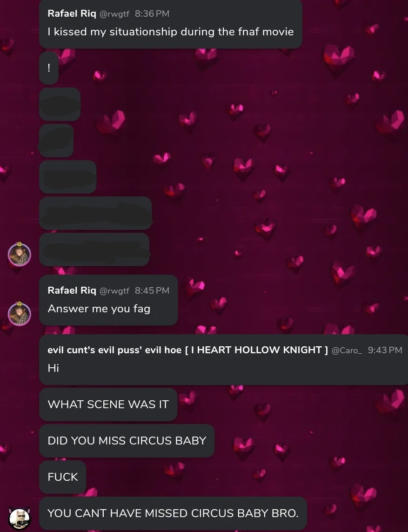Select the "!" message bubble
408x532 pixels.
[x=49, y=68]
